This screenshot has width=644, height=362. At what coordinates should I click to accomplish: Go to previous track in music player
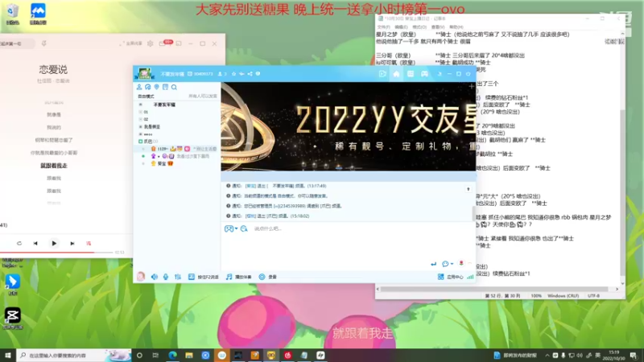(35, 244)
